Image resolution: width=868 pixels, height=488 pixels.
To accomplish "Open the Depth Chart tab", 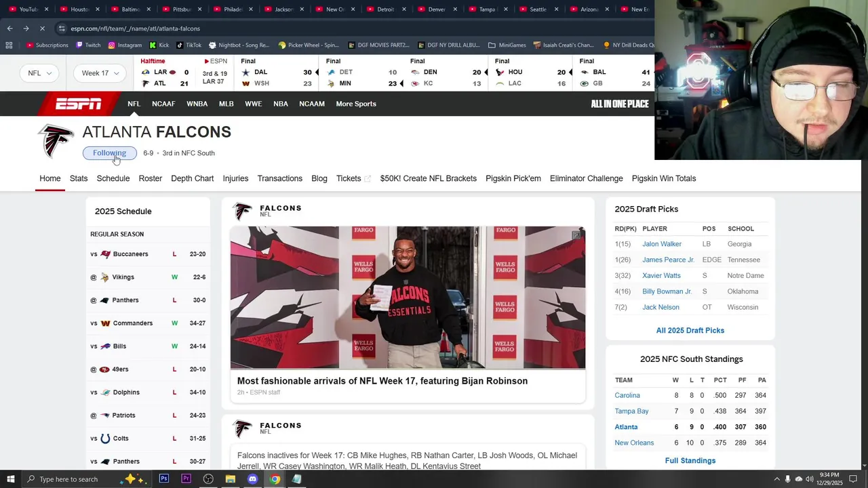I will (193, 178).
